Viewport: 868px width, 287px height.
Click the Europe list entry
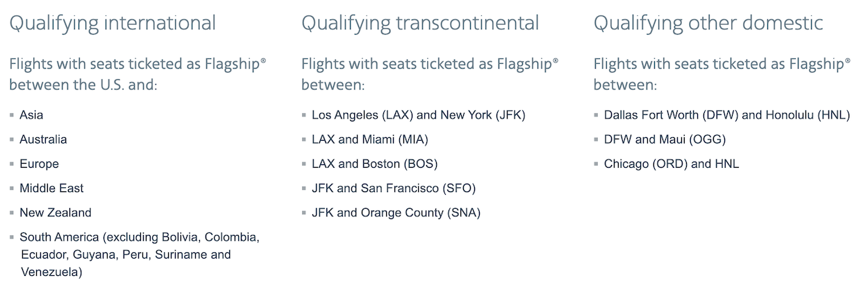pyautogui.click(x=39, y=164)
